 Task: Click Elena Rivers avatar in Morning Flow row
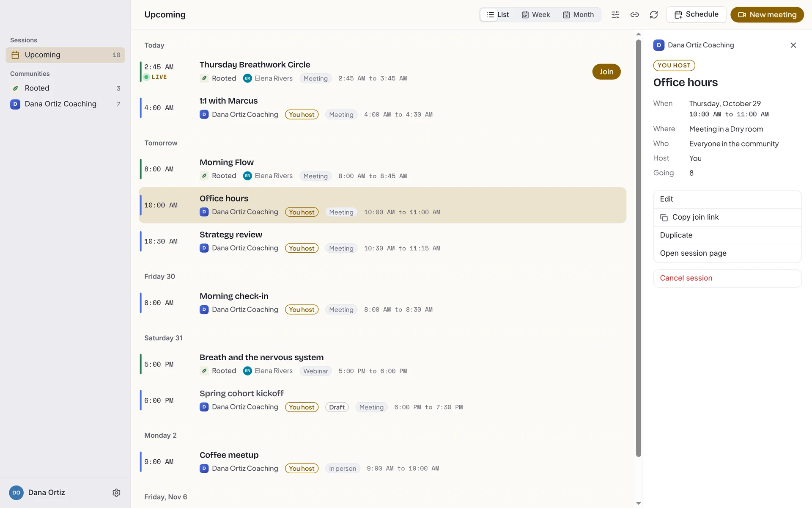247,176
